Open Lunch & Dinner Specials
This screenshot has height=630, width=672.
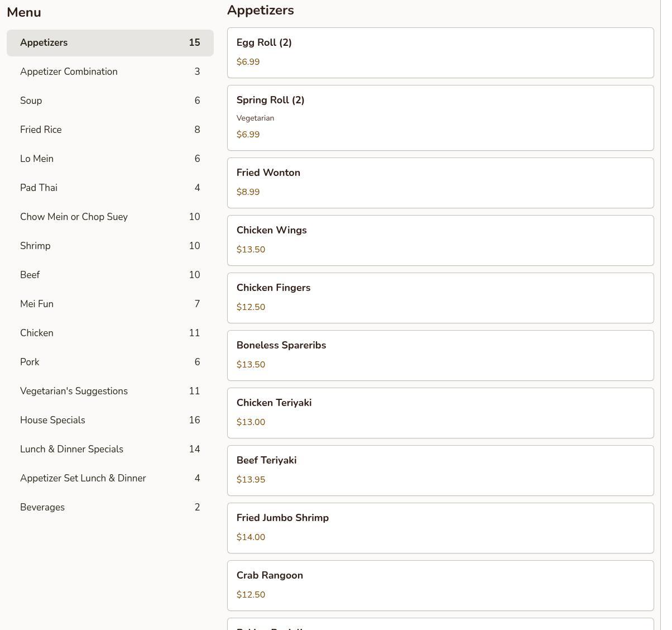[110, 449]
